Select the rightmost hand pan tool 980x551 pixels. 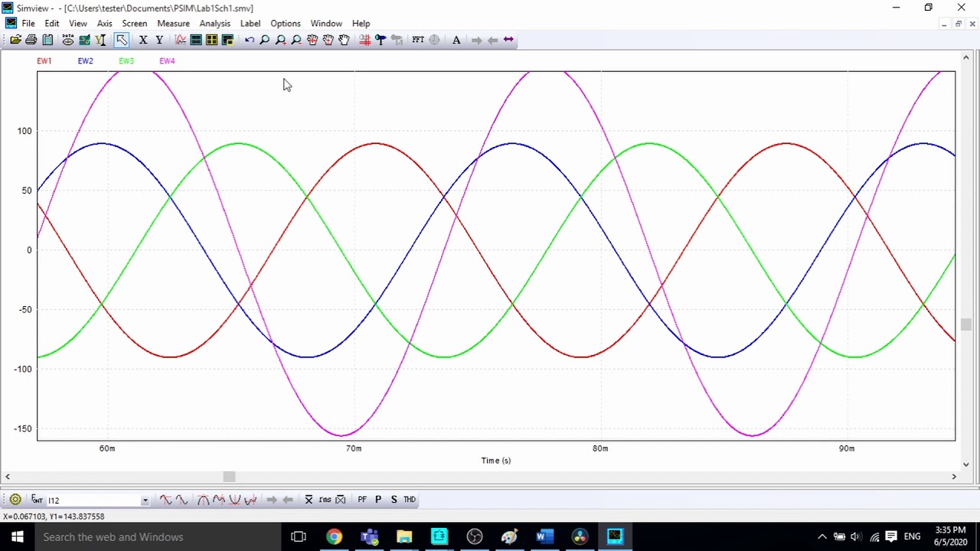pyautogui.click(x=344, y=40)
